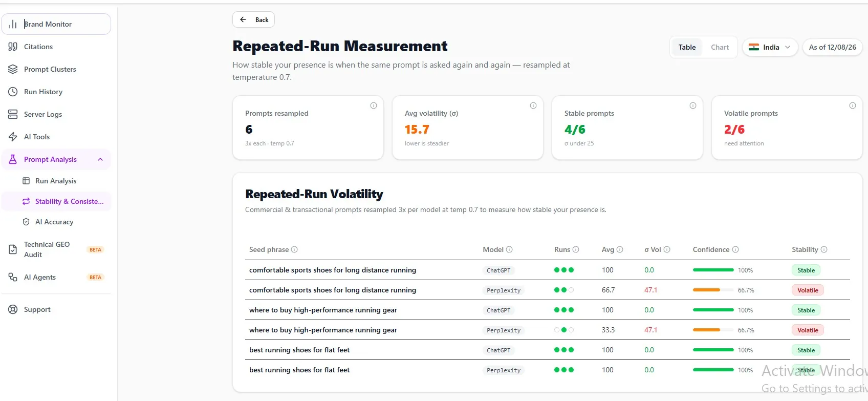Screen dimensions: 868x401
Task: Open the India country dropdown
Action: point(770,47)
